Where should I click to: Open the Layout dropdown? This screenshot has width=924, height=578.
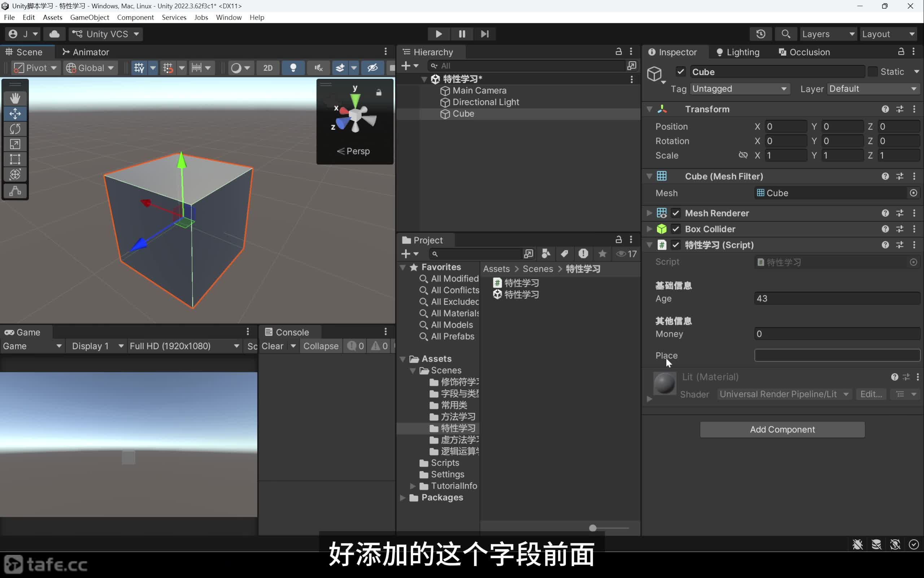888,34
